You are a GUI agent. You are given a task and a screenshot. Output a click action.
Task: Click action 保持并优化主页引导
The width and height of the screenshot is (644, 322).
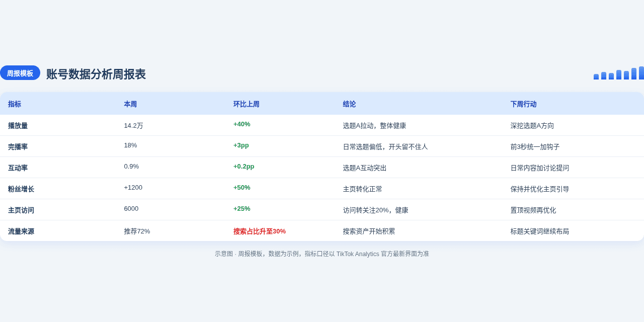540,189
